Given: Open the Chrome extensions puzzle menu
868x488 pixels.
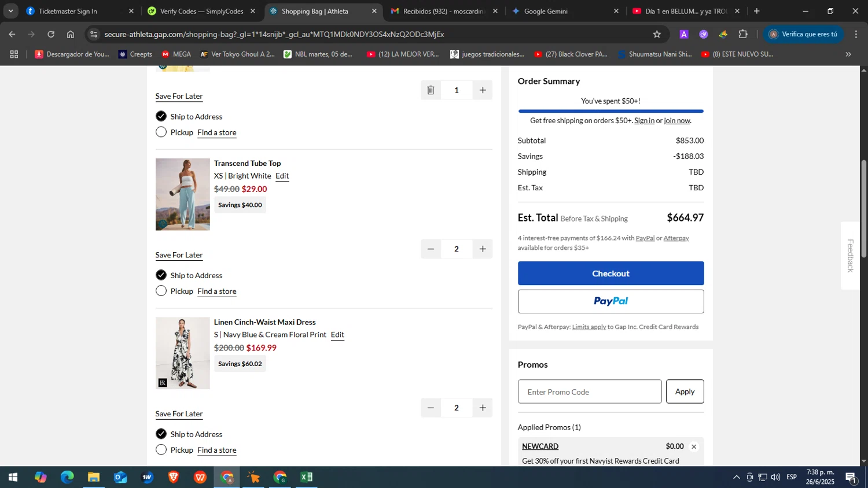Looking at the screenshot, I should [x=743, y=34].
